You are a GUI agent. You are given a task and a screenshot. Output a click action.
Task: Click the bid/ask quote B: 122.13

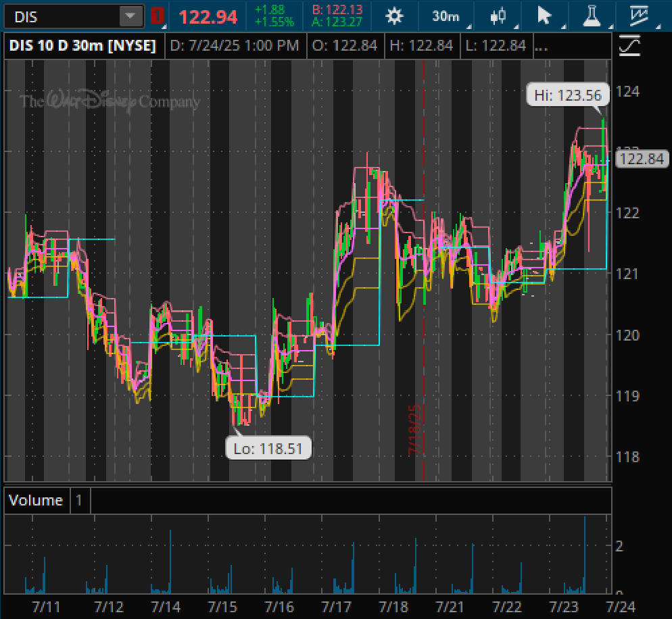[337, 9]
